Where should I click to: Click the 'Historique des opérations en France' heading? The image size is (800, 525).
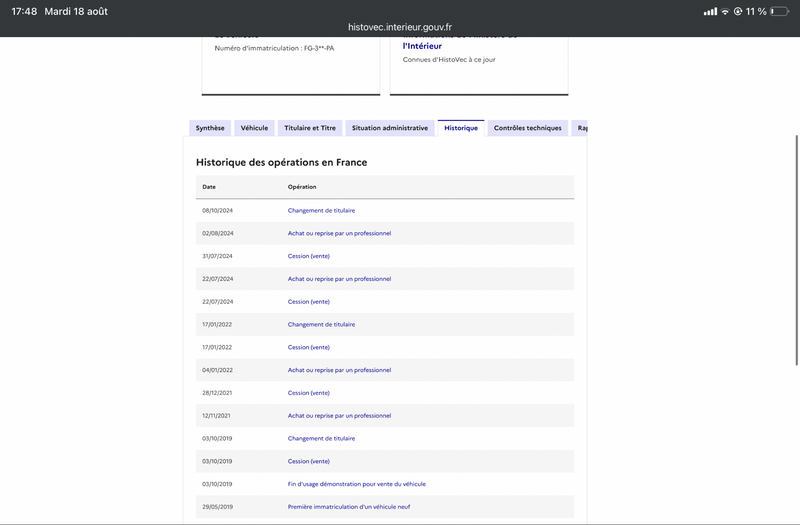[x=282, y=162]
